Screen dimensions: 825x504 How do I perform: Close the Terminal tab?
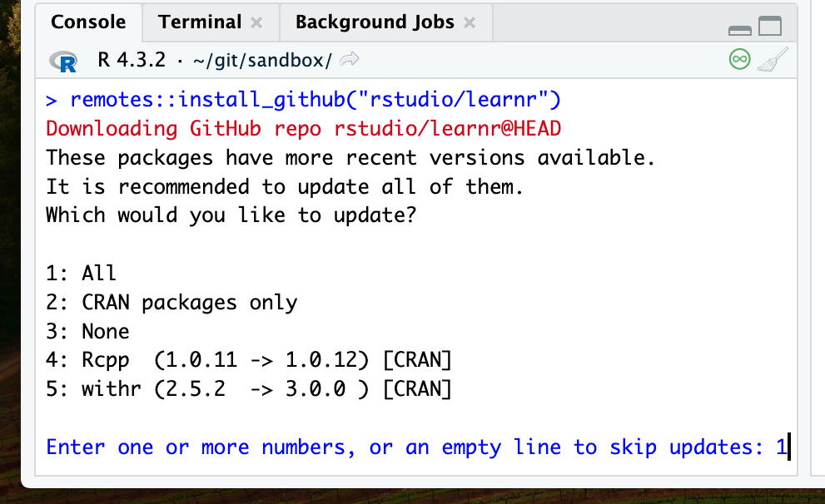tap(256, 23)
